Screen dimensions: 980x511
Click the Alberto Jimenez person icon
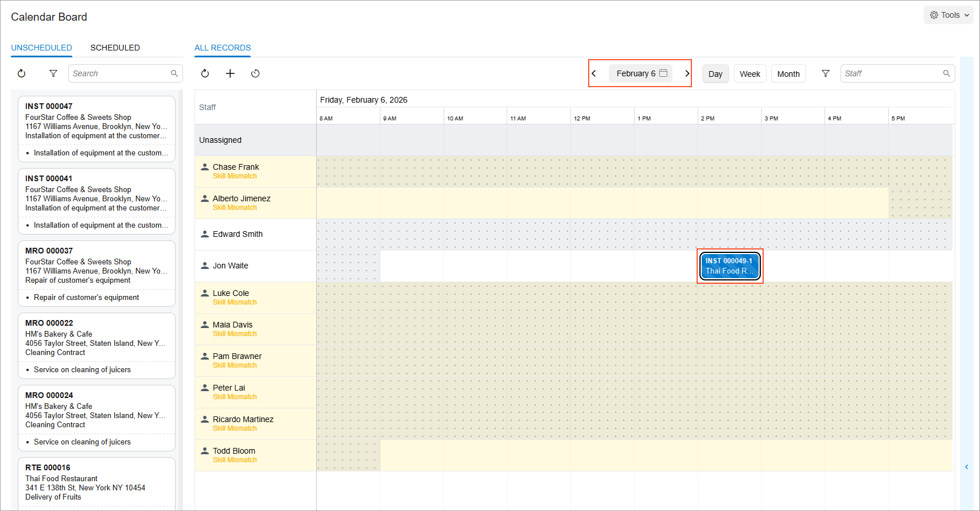pos(205,198)
